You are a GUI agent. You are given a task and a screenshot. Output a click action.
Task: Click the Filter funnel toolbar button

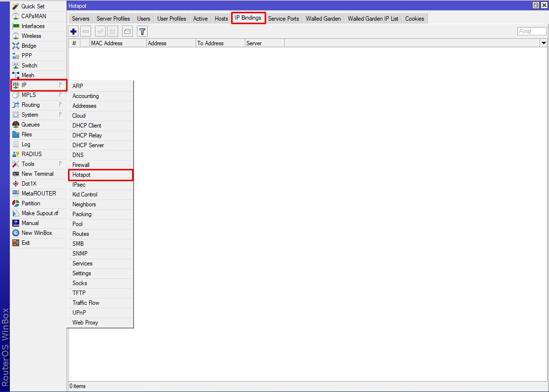142,32
